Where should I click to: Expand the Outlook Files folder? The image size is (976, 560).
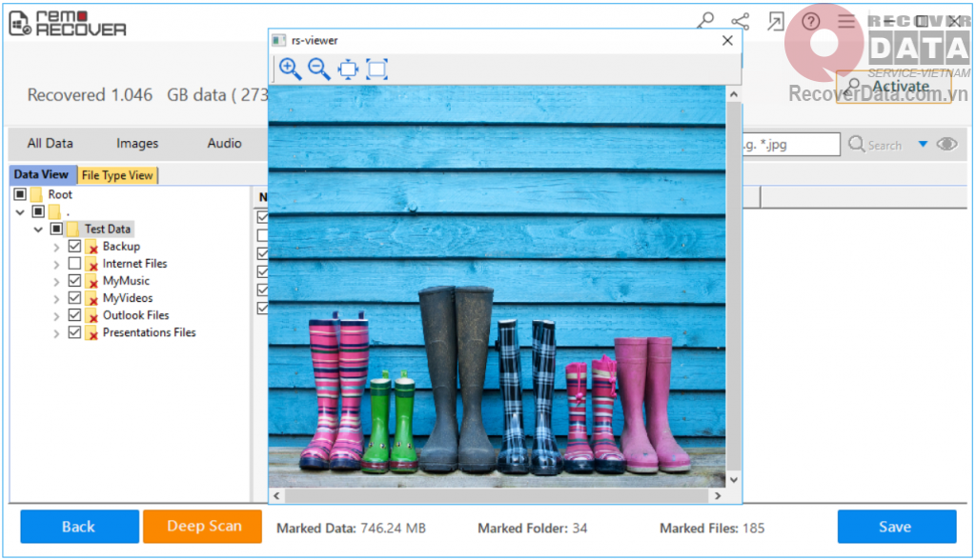click(x=57, y=315)
